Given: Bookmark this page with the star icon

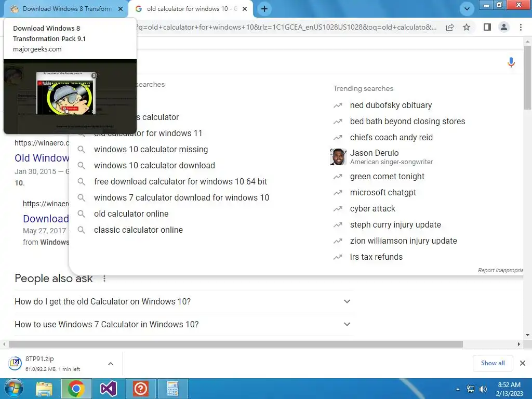Looking at the screenshot, I should pos(467,27).
